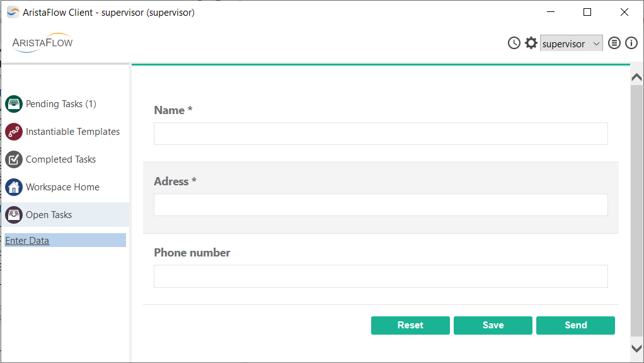
Task: Open the Pending Tasks inbox icon
Action: (14, 104)
